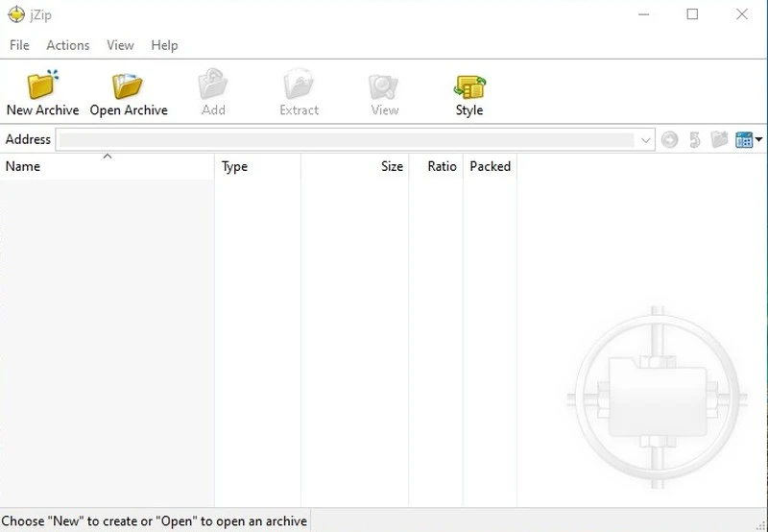Image resolution: width=768 pixels, height=532 pixels.
Task: Open the view mode dropdown arrow
Action: click(759, 140)
